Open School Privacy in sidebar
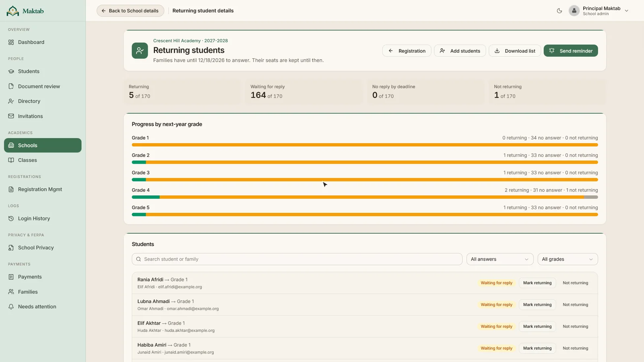 point(43,248)
